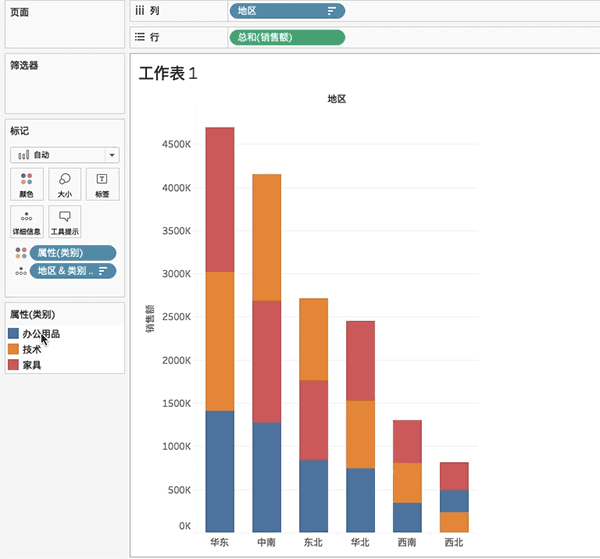The width and height of the screenshot is (600, 559).
Task: Open the 标签 (Label) marks card
Action: click(102, 183)
